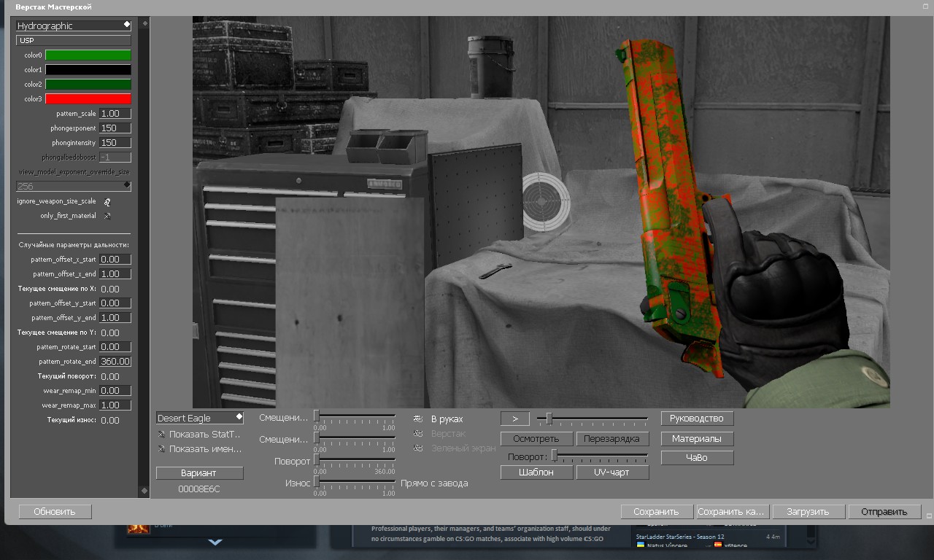Toggle the Показать имен... checkbox
The height and width of the screenshot is (560, 934).
(161, 449)
